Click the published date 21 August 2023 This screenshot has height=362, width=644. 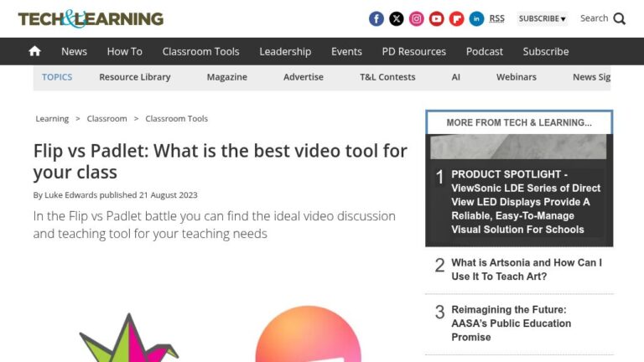tap(168, 195)
